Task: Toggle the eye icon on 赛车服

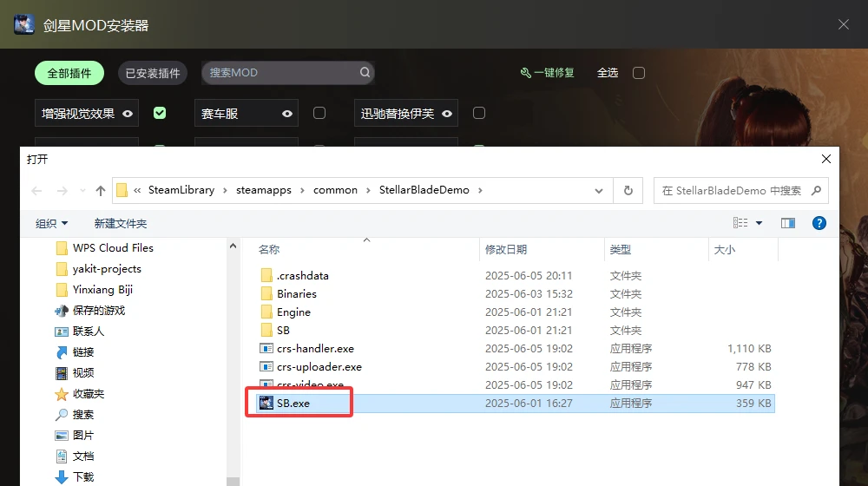Action: [x=287, y=113]
